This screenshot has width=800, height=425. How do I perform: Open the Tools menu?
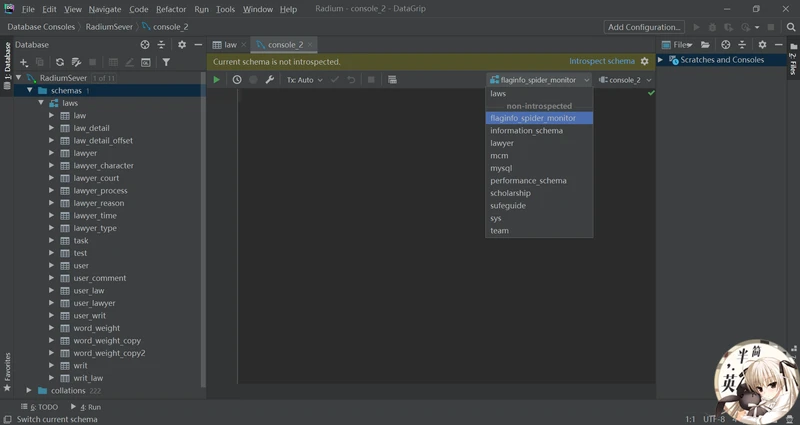point(225,9)
